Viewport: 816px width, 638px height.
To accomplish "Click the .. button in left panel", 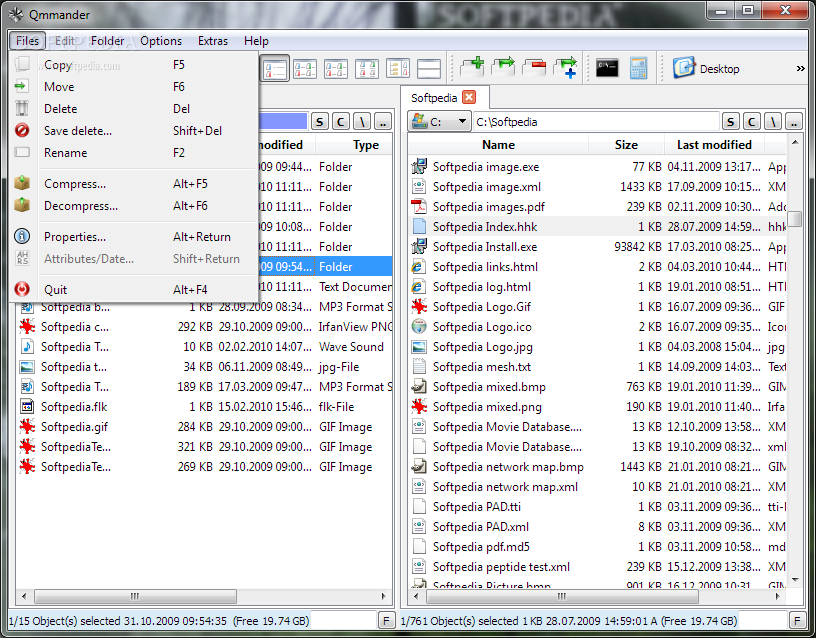I will (383, 122).
